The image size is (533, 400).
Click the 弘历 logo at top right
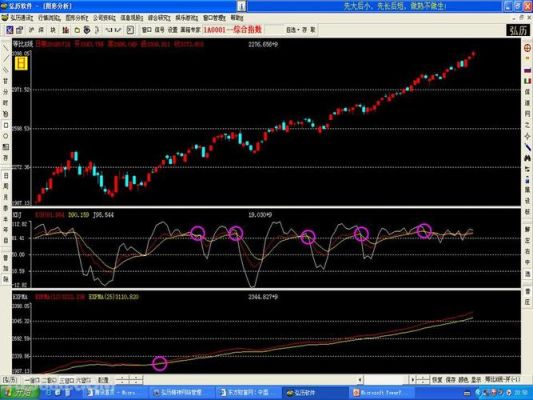coord(518,30)
